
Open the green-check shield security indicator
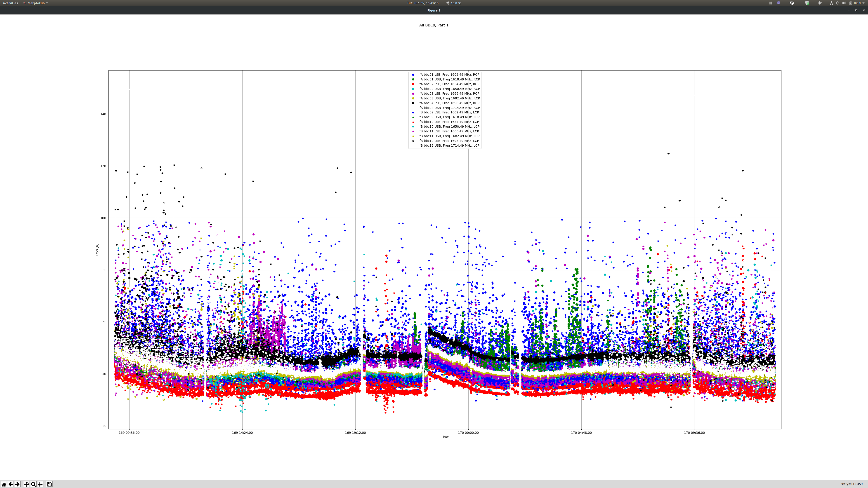pos(807,3)
